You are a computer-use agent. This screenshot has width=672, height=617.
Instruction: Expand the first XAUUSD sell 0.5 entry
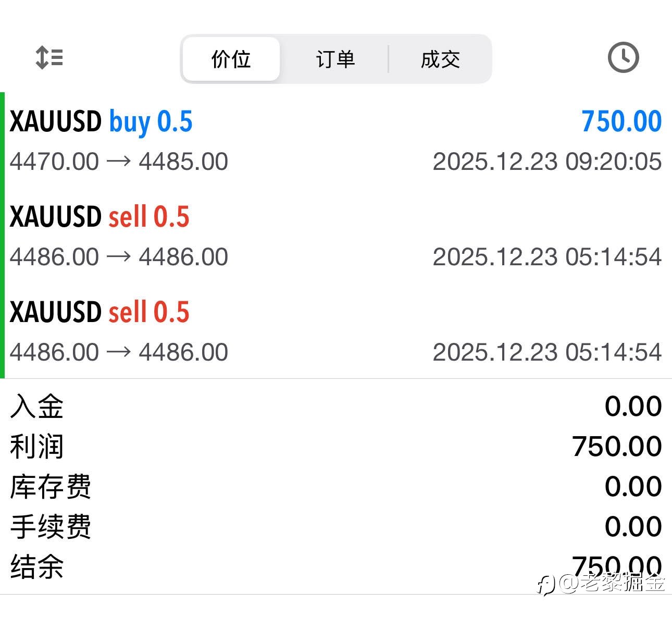point(99,217)
